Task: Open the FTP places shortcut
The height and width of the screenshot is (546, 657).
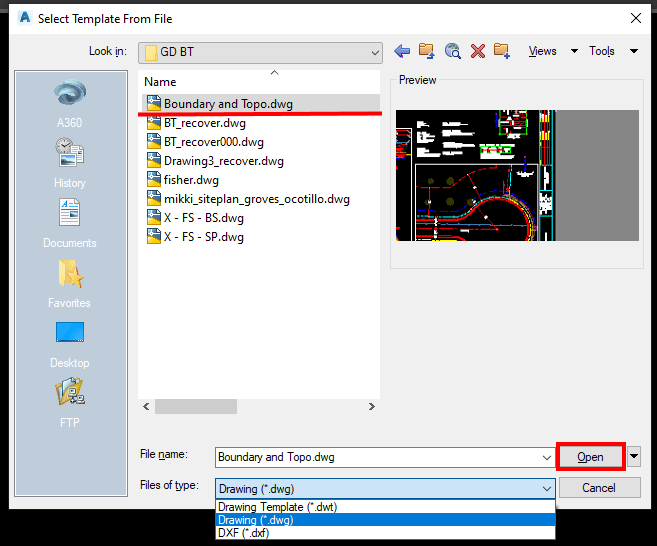Action: click(x=70, y=403)
